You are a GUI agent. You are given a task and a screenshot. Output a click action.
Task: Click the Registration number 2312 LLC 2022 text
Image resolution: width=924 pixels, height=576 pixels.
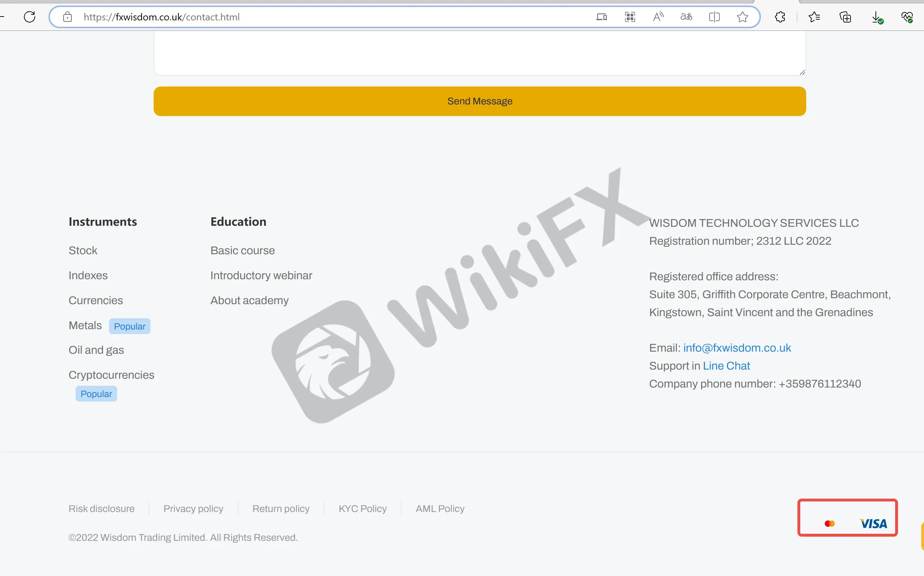tap(740, 241)
